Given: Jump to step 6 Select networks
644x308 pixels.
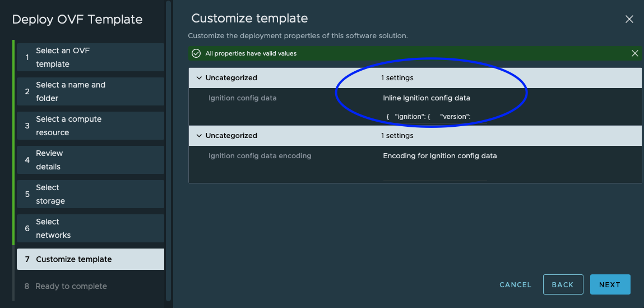Looking at the screenshot, I should click(x=90, y=228).
